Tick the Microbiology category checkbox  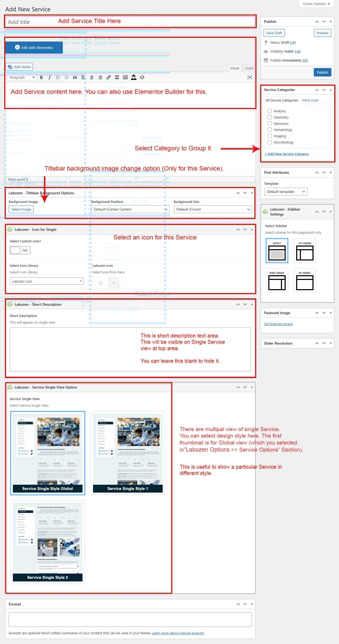(x=270, y=142)
